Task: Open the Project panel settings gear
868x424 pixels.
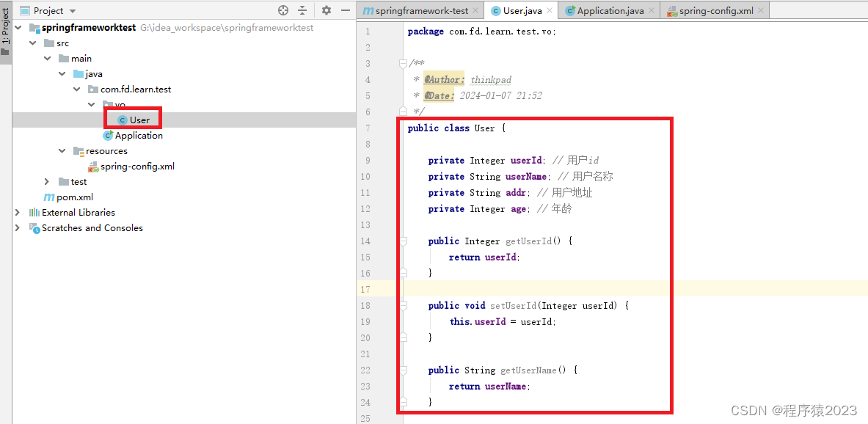Action: point(326,10)
